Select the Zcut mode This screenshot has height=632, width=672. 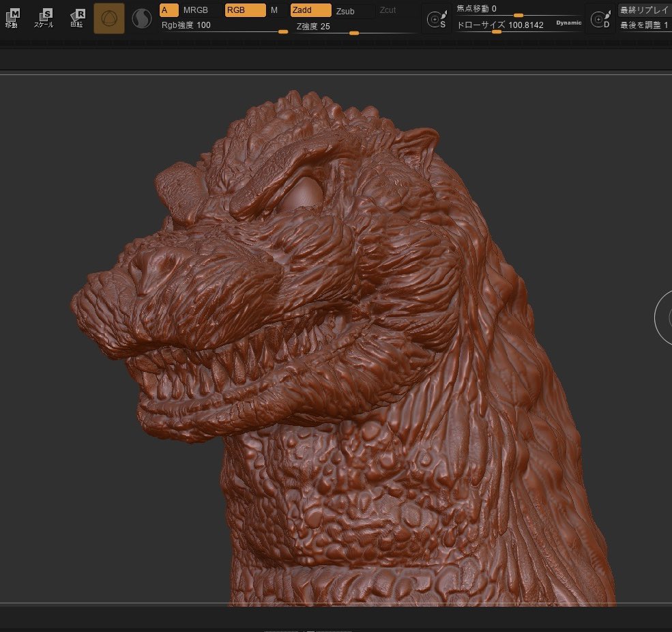pyautogui.click(x=388, y=10)
